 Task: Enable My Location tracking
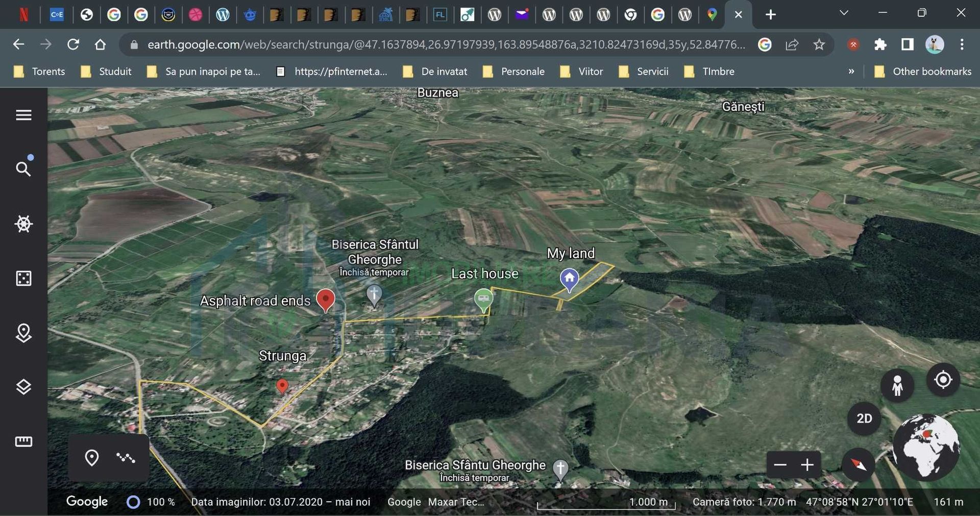pyautogui.click(x=943, y=380)
